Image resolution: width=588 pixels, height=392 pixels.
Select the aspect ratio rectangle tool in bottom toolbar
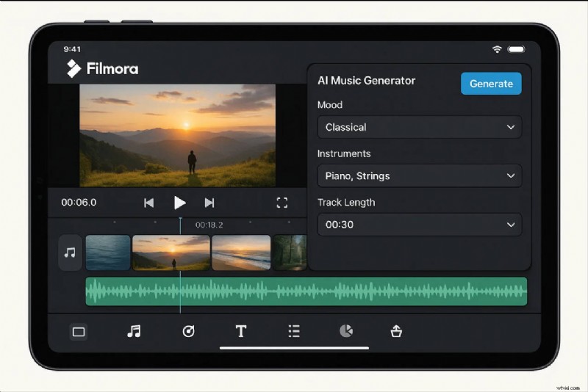(79, 332)
